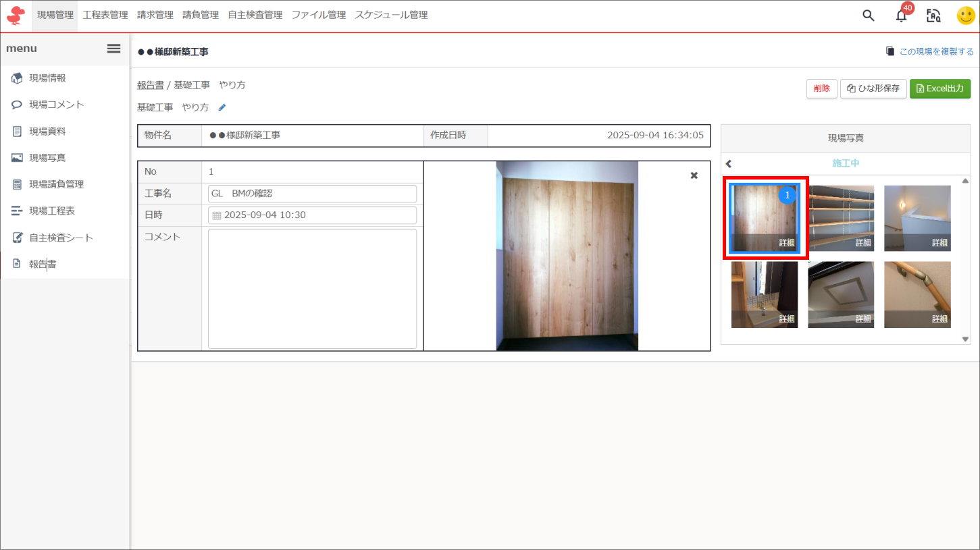Click the search magnifier icon in header

click(869, 16)
